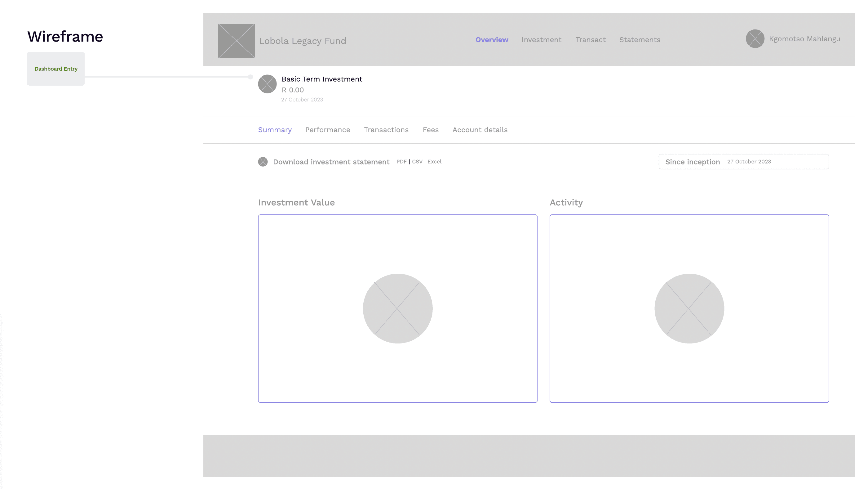The height and width of the screenshot is (489, 868).
Task: Click Kgomotso Mahlangu's profile avatar
Action: click(x=755, y=39)
